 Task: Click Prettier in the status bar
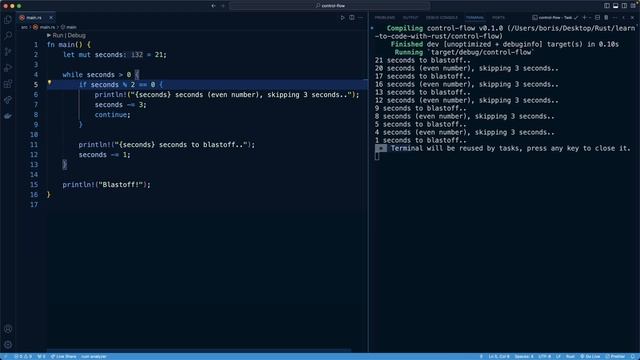(615, 356)
